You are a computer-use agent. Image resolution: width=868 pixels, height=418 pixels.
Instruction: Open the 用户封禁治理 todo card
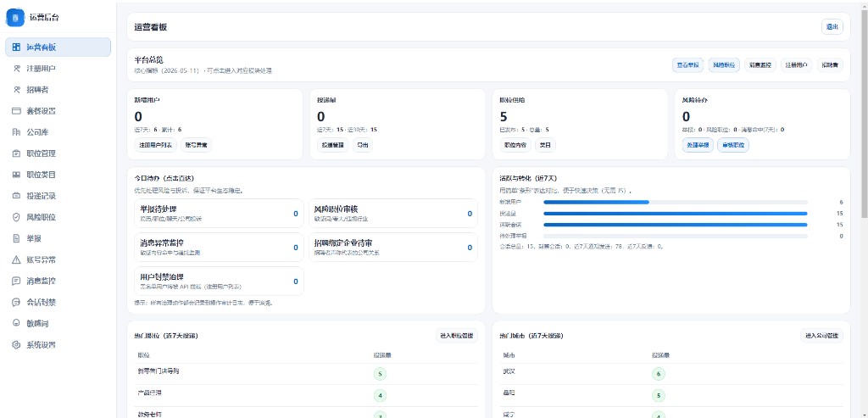[219, 281]
